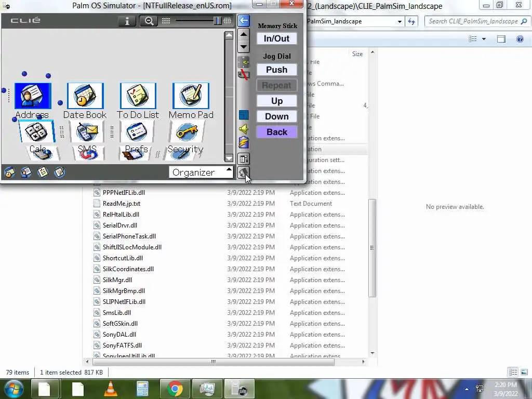532x399 pixels.
Task: Click the Jog Dial Push button
Action: [276, 70]
